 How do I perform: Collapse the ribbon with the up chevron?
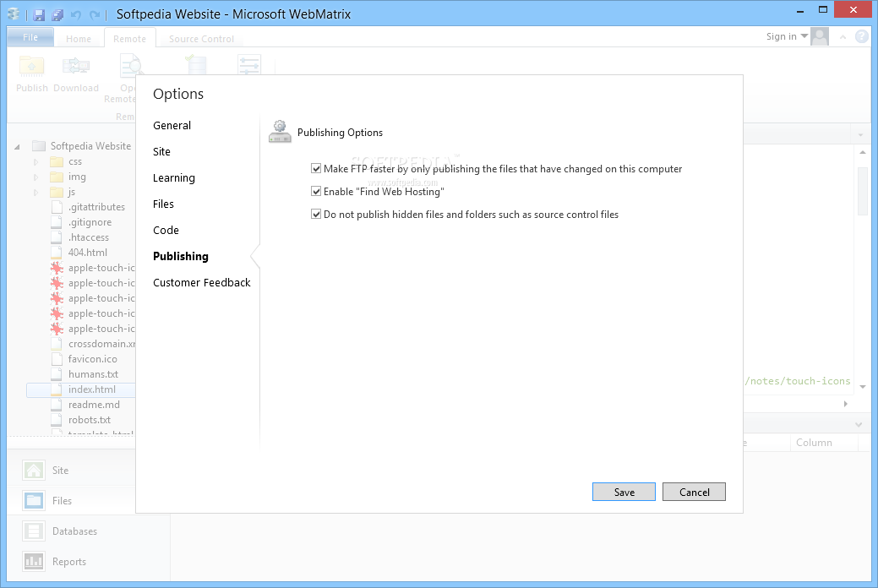[x=843, y=37]
